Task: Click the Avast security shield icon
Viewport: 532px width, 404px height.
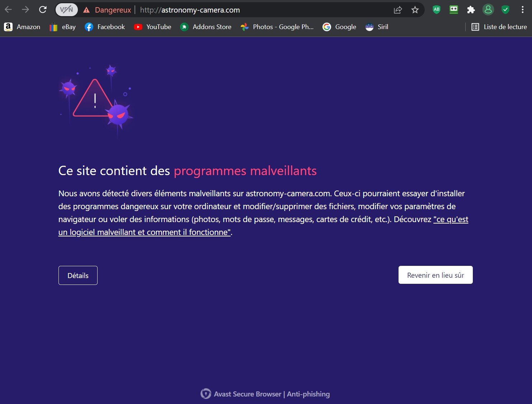Action: [505, 10]
